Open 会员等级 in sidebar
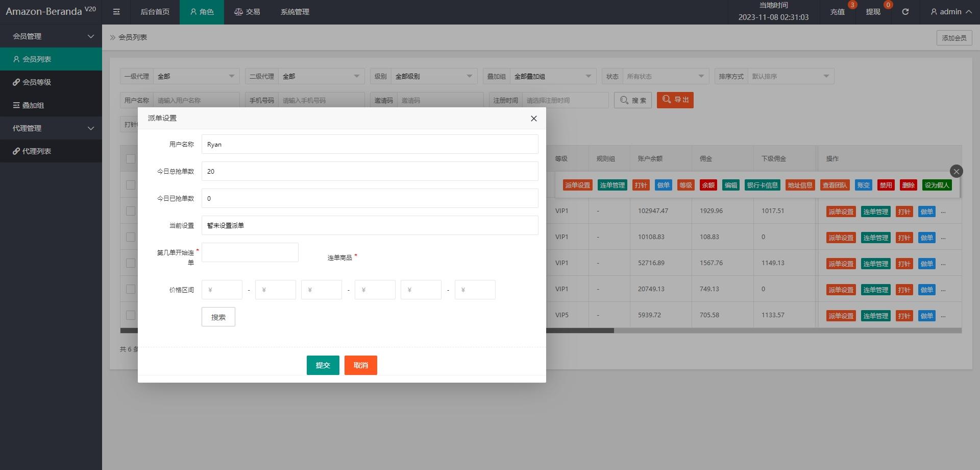Screen dimensions: 980x470 [x=51, y=82]
